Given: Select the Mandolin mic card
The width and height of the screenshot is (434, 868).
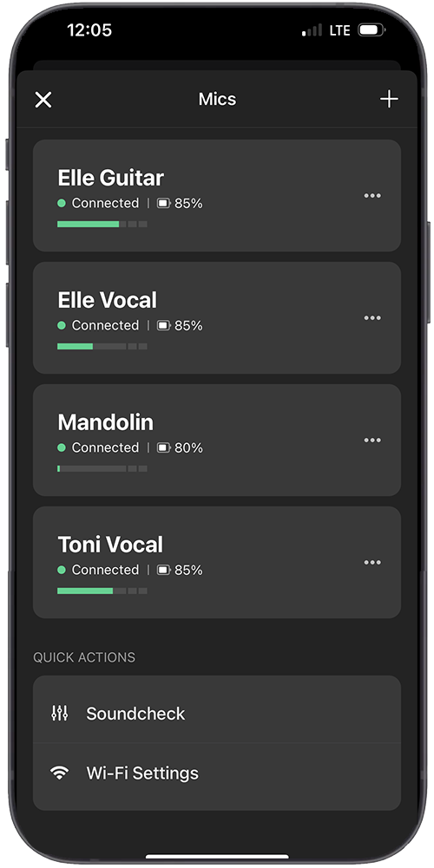Looking at the screenshot, I should click(217, 441).
